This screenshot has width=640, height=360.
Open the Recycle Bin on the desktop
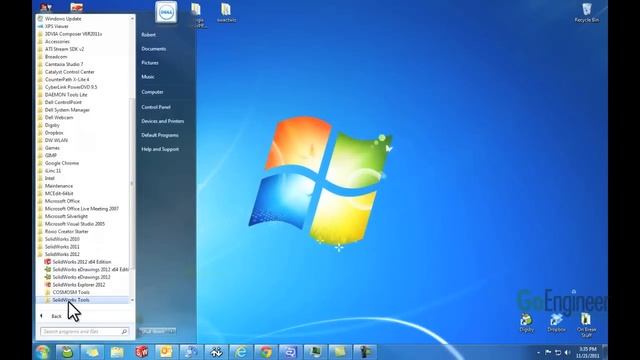tap(587, 12)
